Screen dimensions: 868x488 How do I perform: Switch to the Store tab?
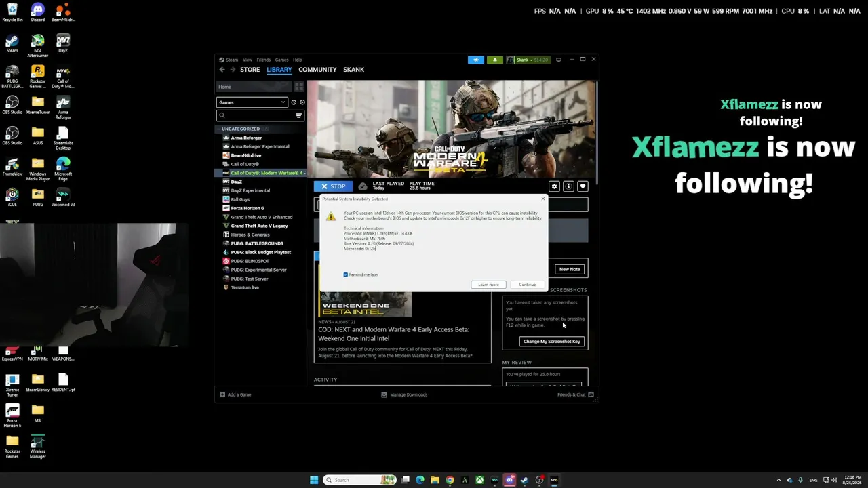pyautogui.click(x=250, y=70)
